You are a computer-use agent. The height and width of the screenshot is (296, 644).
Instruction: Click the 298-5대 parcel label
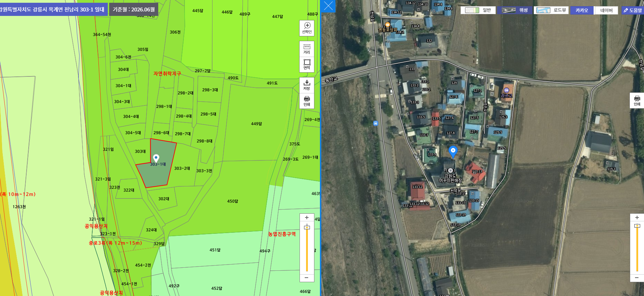208,114
